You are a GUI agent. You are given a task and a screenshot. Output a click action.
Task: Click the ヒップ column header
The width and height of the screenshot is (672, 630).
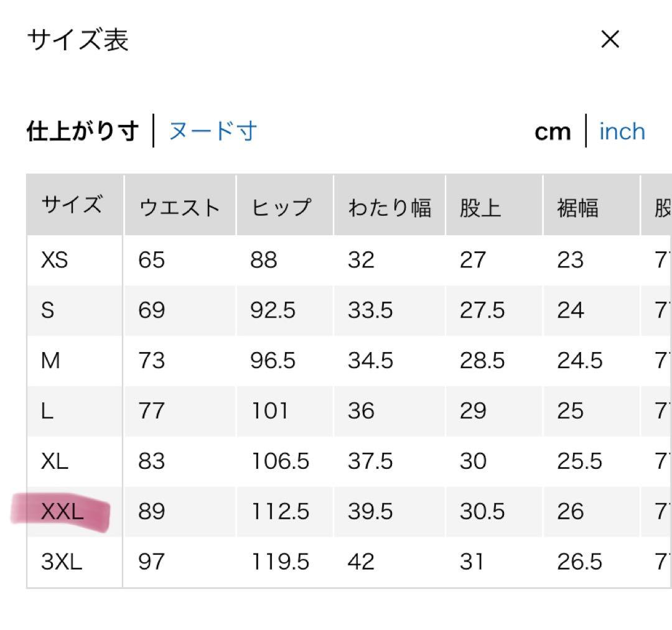coord(281,207)
